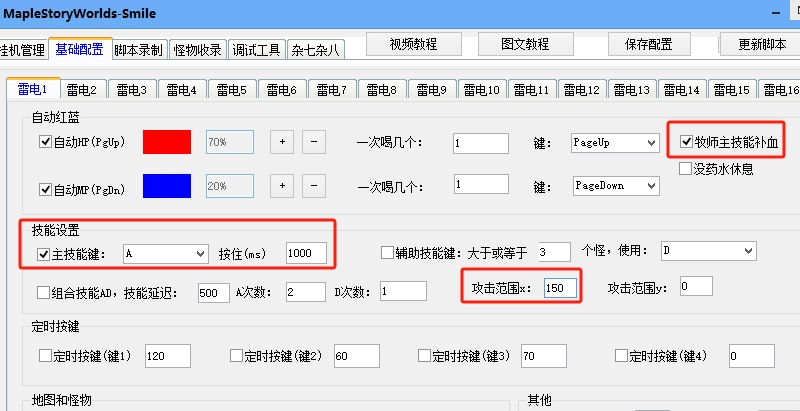Image resolution: width=800 pixels, height=411 pixels.
Task: Select the 雷电6 sub-tab
Action: 282,90
